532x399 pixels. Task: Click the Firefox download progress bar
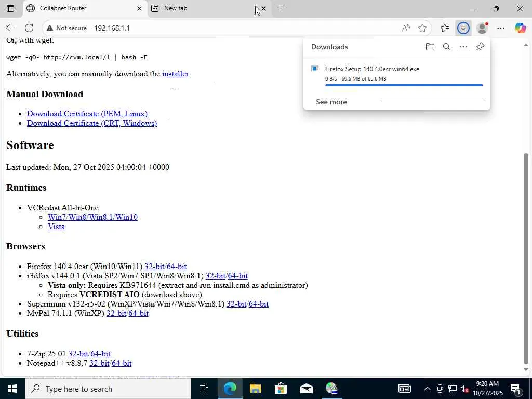point(404,85)
